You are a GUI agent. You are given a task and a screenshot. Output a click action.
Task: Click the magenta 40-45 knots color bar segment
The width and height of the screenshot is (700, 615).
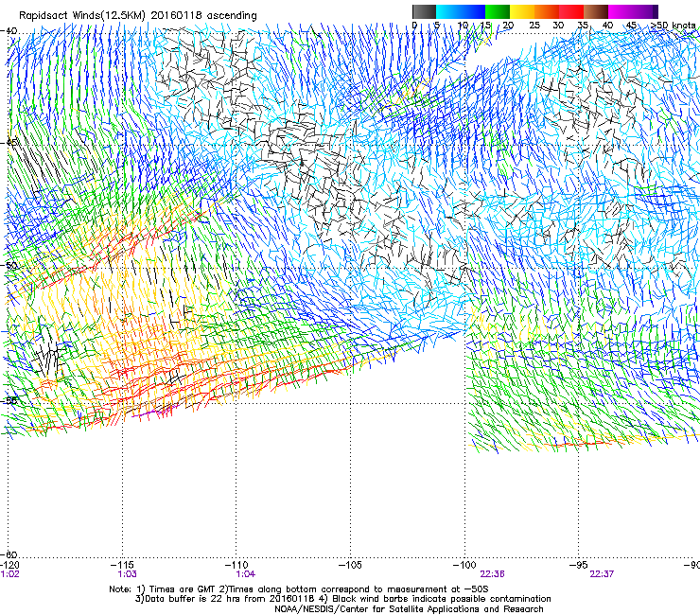(621, 11)
